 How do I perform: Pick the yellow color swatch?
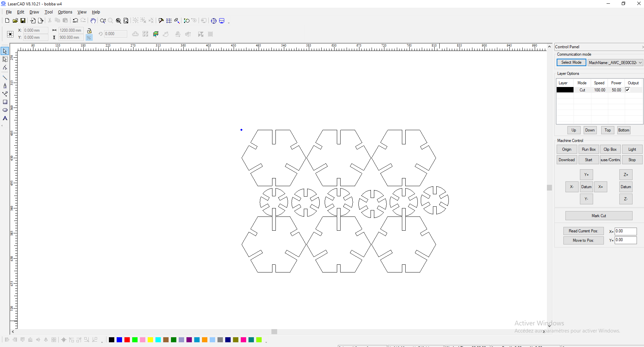point(150,340)
